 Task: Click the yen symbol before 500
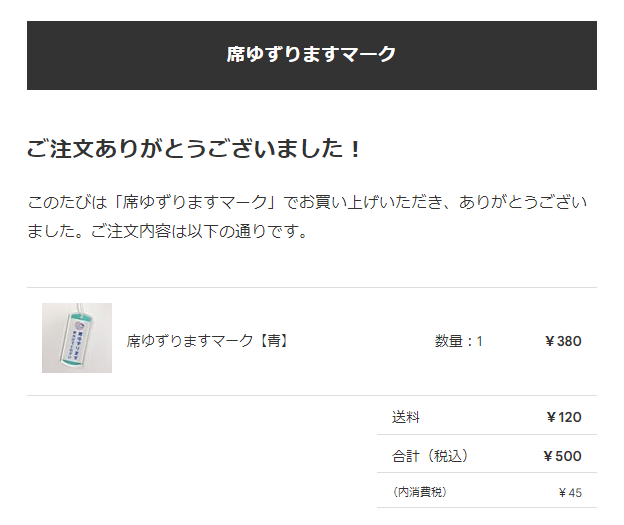click(548, 456)
